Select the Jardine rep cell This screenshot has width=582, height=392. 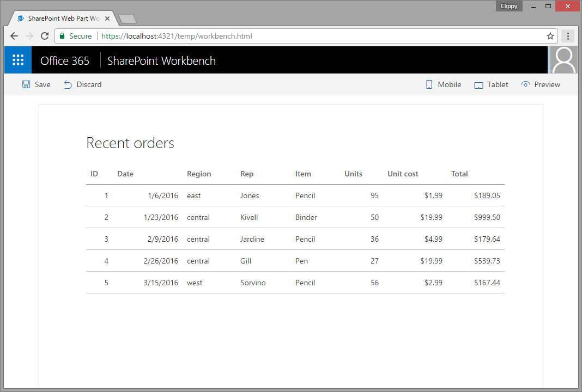(252, 239)
